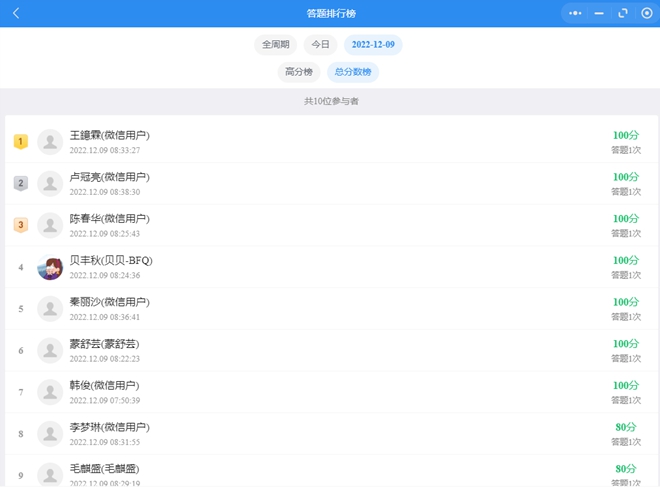Open 贝丰秋's profile avatar photo
The image size is (660, 488).
(x=50, y=267)
